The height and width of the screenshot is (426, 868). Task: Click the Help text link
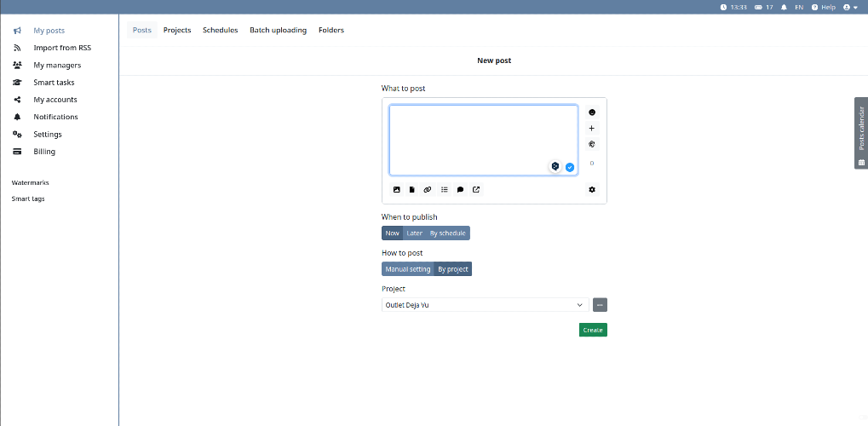(x=828, y=7)
